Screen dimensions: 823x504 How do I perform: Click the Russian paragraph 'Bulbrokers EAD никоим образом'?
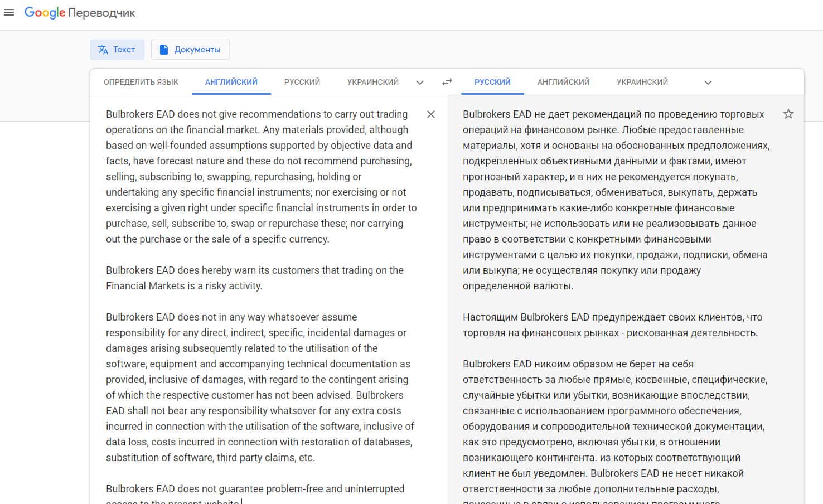(x=615, y=430)
